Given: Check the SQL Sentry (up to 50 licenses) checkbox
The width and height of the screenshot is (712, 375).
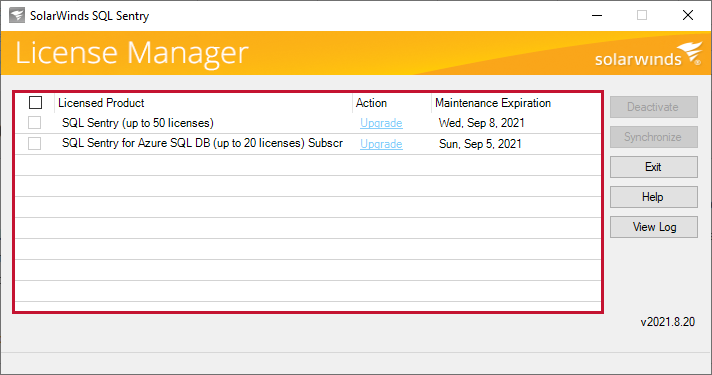Looking at the screenshot, I should [35, 123].
